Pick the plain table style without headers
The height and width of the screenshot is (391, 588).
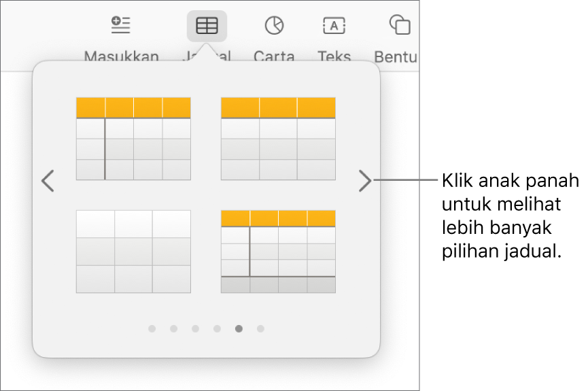pyautogui.click(x=133, y=252)
